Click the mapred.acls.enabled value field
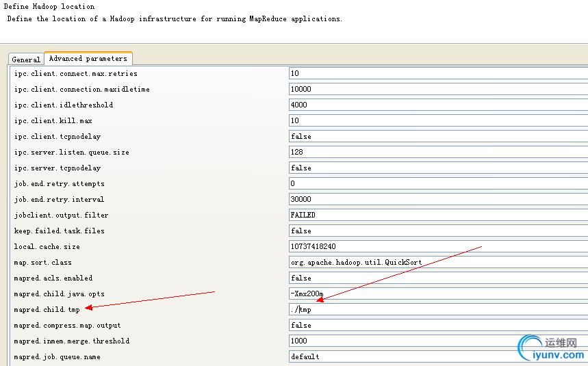The image size is (588, 366). point(438,278)
